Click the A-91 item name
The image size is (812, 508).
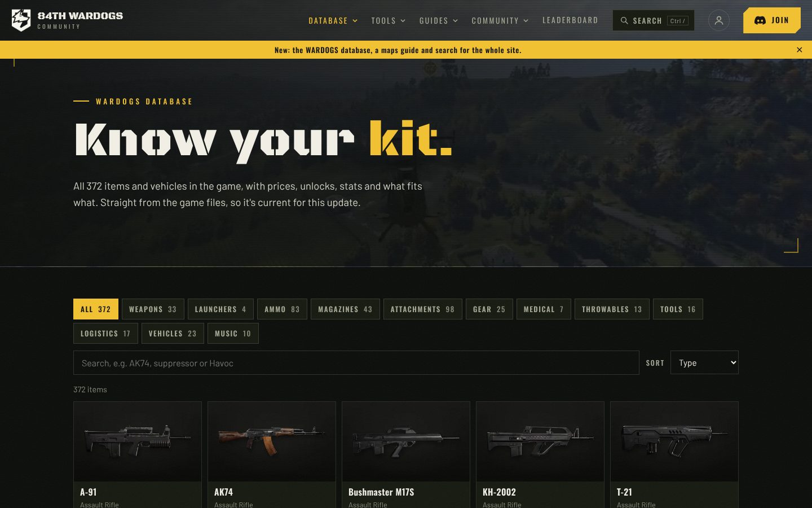tap(89, 492)
